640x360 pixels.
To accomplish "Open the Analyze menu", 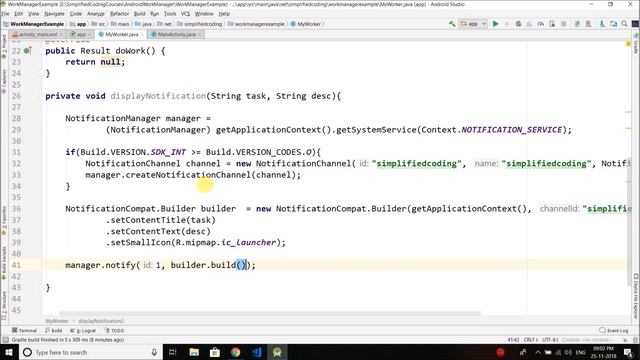I will (x=96, y=14).
